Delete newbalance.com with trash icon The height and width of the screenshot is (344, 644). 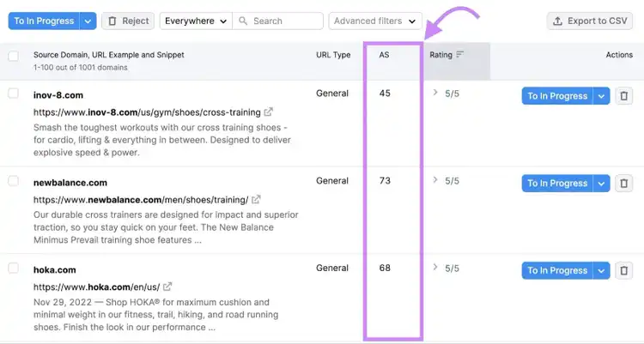pos(624,184)
